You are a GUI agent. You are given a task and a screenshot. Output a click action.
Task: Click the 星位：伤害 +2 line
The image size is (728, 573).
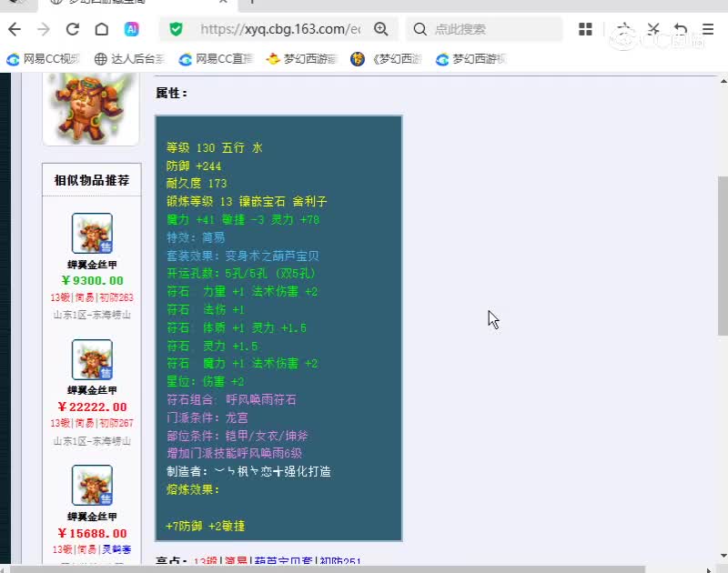point(205,381)
